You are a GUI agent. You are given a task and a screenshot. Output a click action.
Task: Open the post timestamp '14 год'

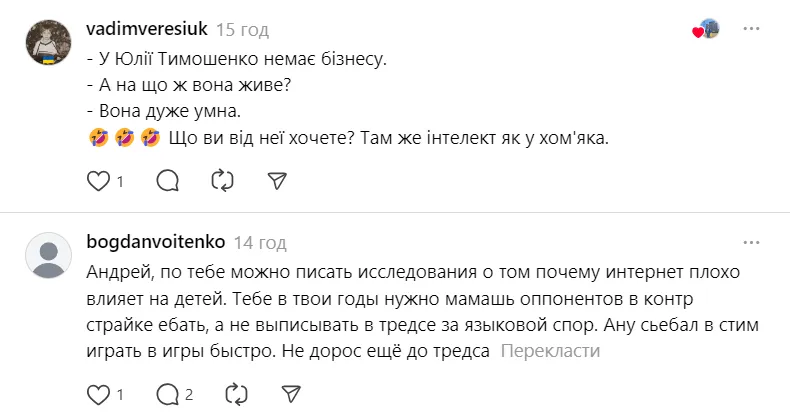click(x=260, y=242)
